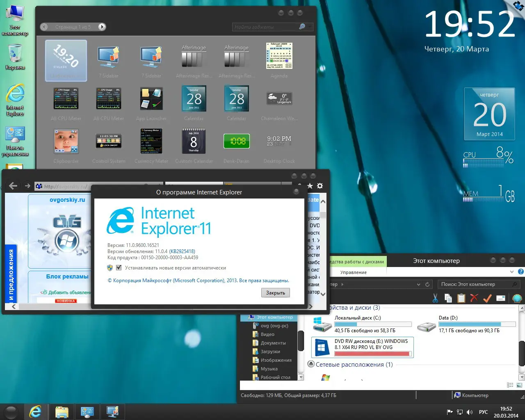Click the DVD RW (E:) red usage bar
This screenshot has height=420, width=525.
click(x=373, y=354)
